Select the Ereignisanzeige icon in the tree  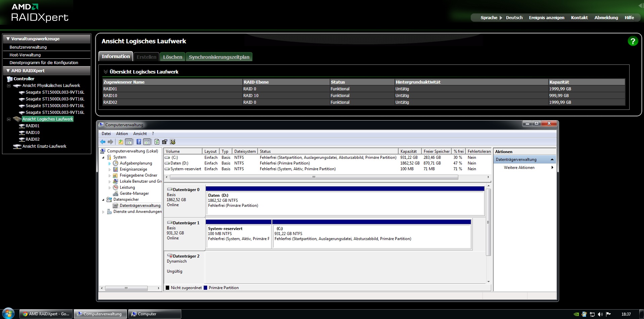[x=116, y=169]
